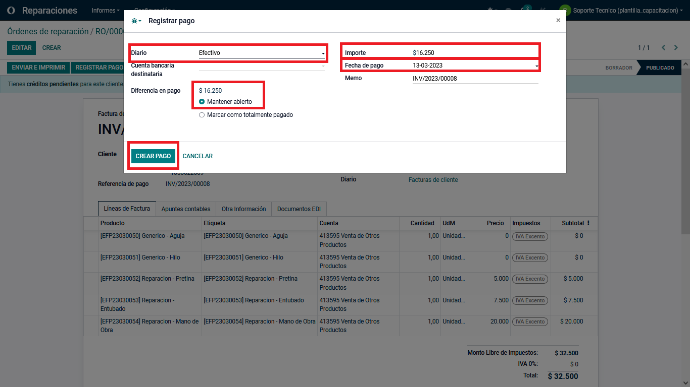The width and height of the screenshot is (690, 387).
Task: Click the PUBLICADO status stage
Action: [660, 68]
